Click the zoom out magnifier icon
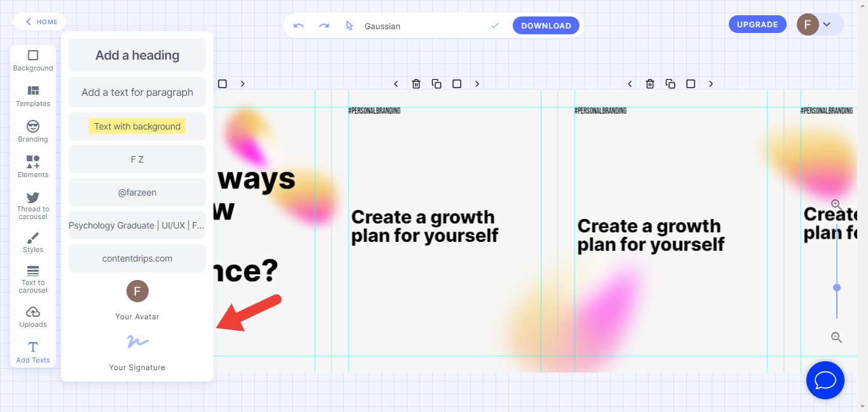 pos(836,338)
